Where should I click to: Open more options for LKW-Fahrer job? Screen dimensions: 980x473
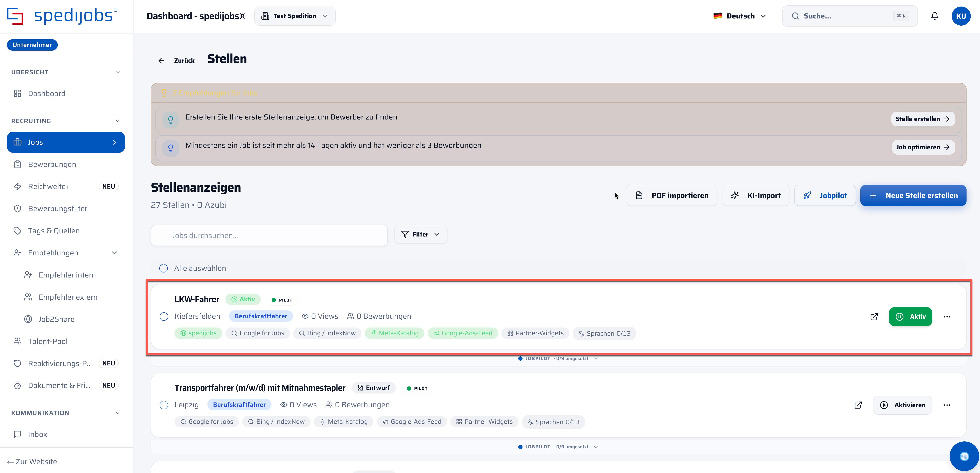(x=947, y=317)
